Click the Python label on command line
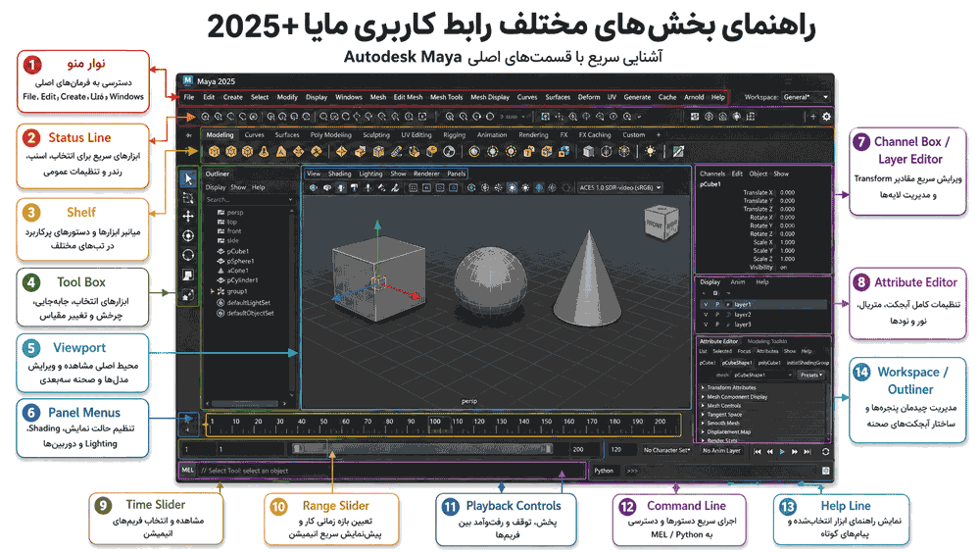Image resolution: width=980 pixels, height=552 pixels. 604,471
